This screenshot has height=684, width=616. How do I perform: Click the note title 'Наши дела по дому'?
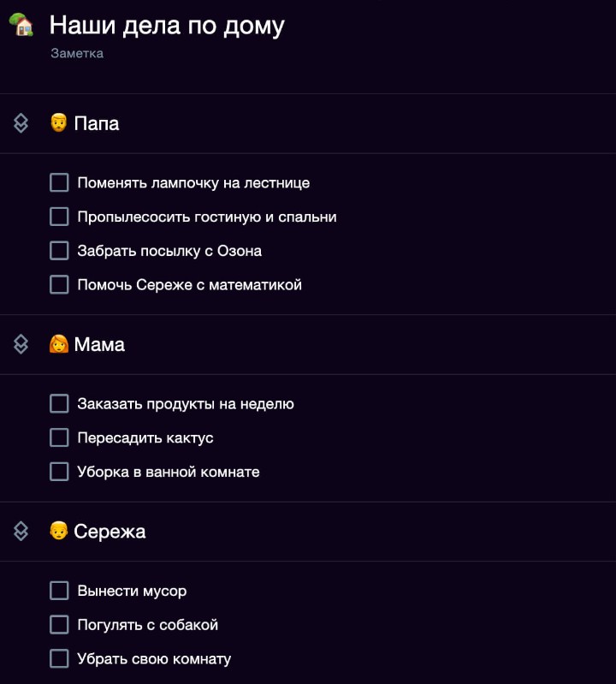(x=167, y=26)
